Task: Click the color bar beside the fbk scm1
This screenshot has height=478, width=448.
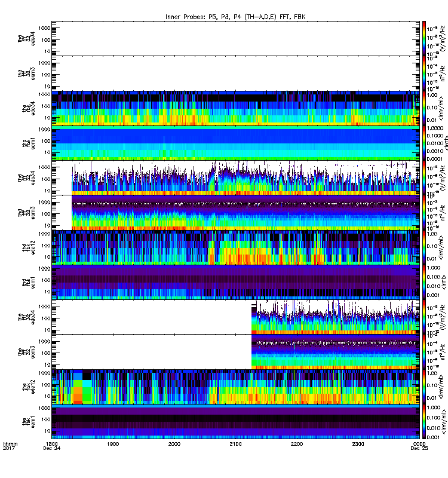Action: click(x=424, y=421)
